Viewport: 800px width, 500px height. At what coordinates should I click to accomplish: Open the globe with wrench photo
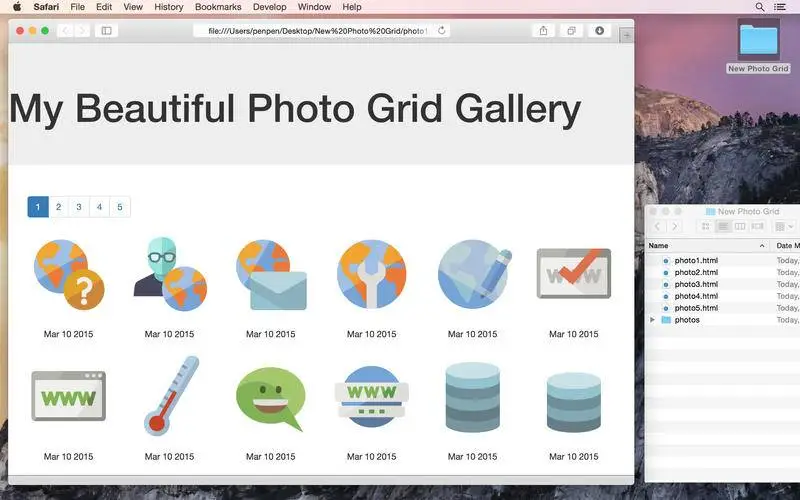pos(371,274)
